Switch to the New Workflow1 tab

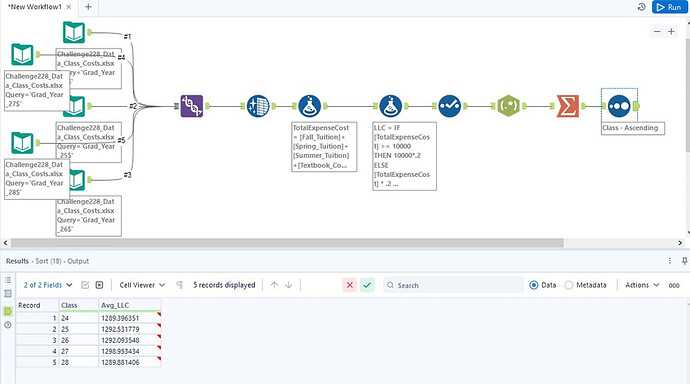(34, 7)
